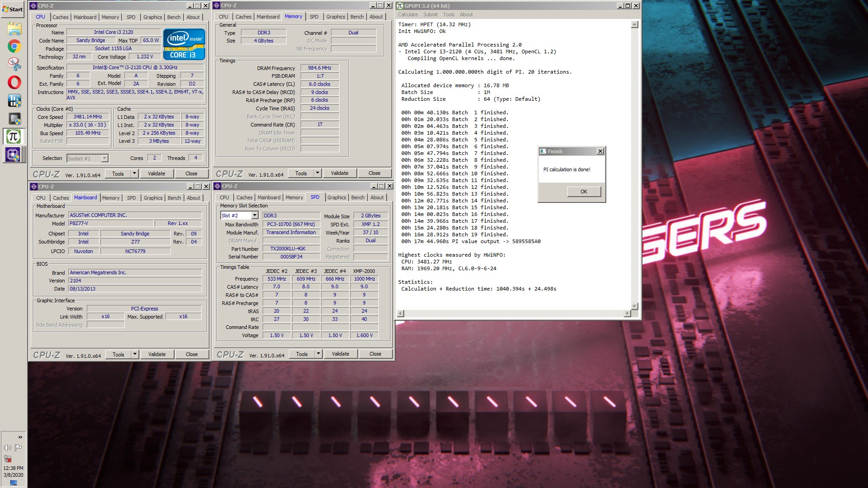Viewport: 868px width, 488px height.
Task: Click the title icon of the CPU tab CPU-Z window
Action: pos(33,6)
